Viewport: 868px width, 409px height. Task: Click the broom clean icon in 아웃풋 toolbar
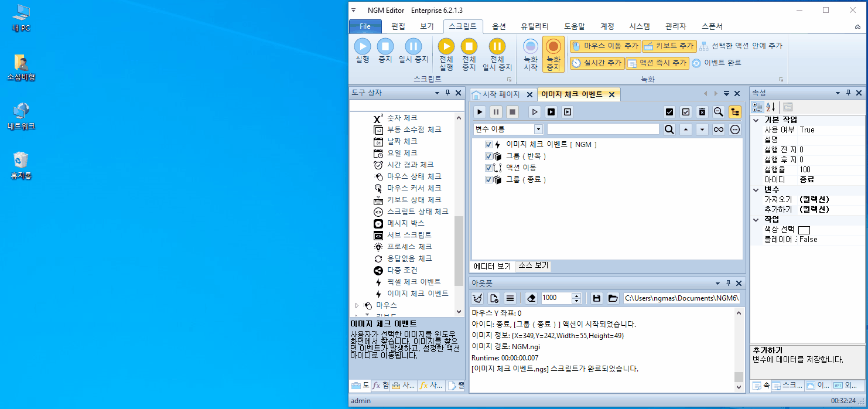click(477, 298)
